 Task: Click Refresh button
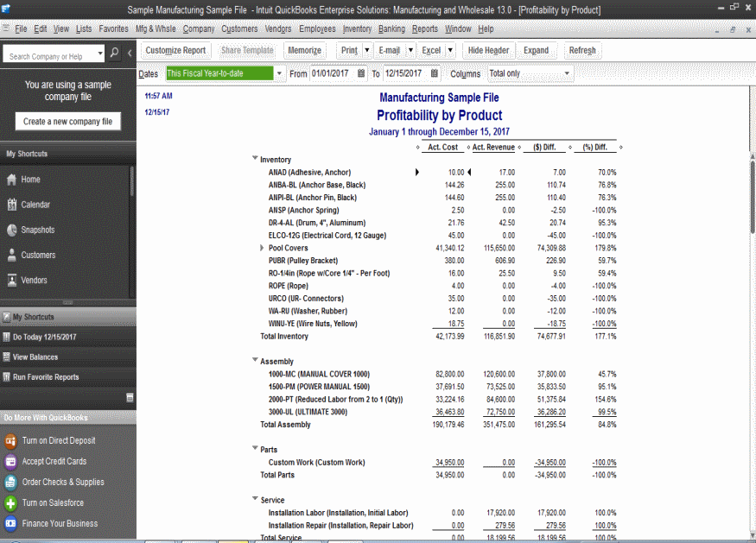582,50
